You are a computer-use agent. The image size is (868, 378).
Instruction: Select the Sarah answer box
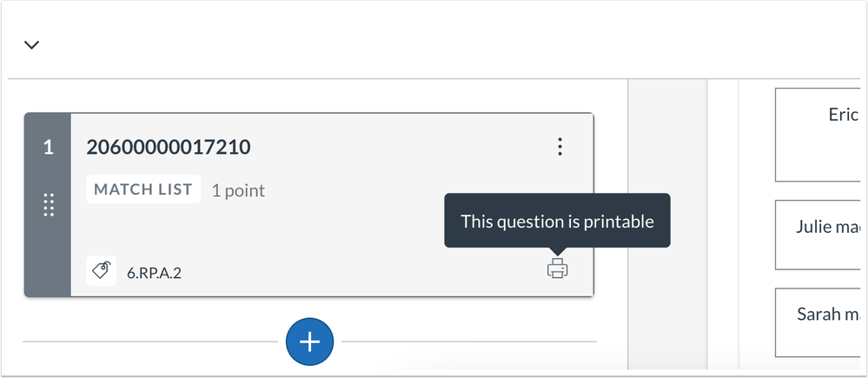[821, 322]
